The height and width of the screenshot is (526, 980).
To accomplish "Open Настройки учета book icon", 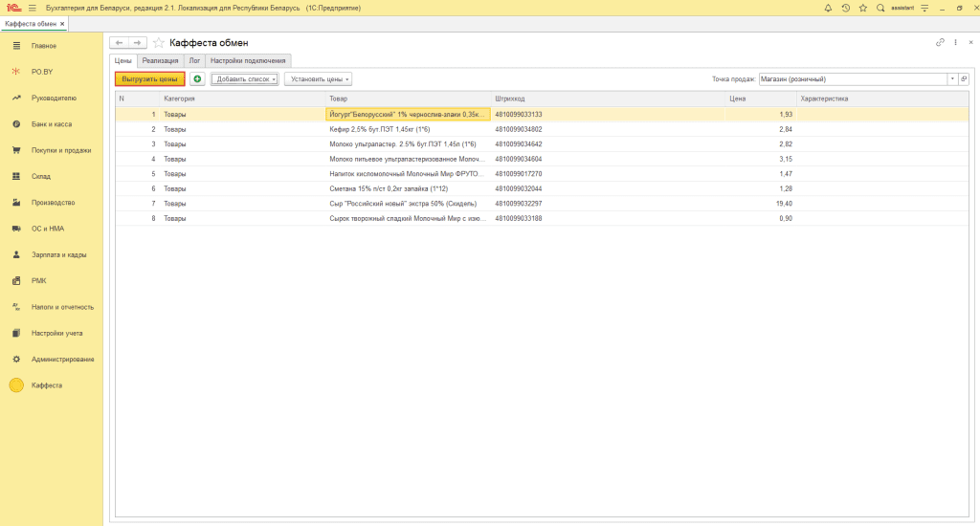I will (x=16, y=333).
